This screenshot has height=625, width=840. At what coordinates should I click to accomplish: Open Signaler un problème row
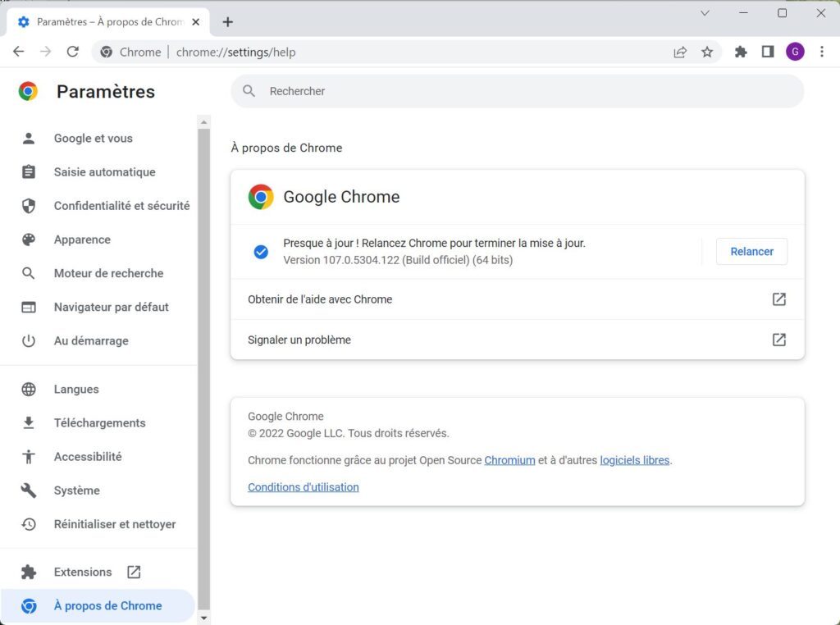[518, 340]
